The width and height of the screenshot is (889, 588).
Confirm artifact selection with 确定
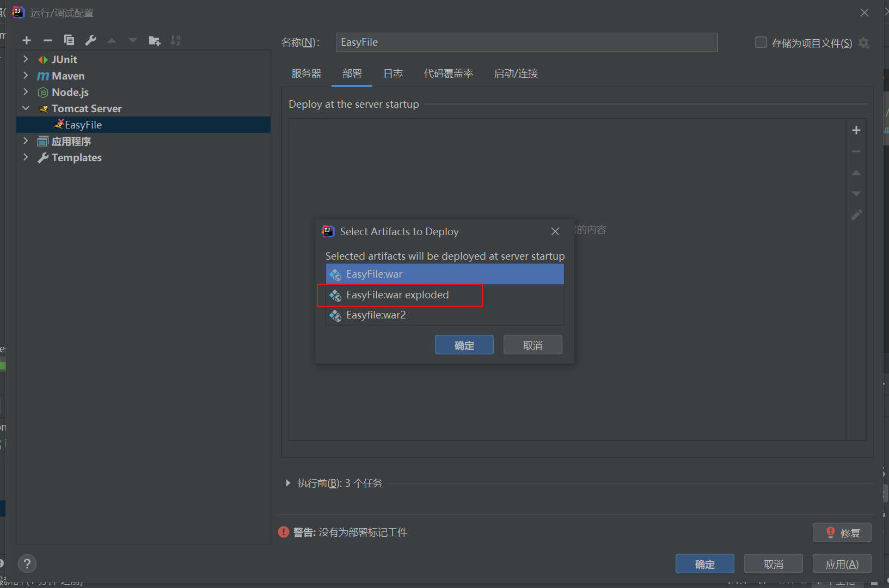click(x=464, y=345)
